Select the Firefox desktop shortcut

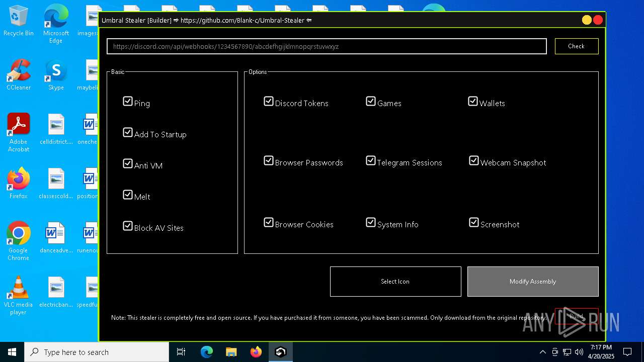pos(19,184)
